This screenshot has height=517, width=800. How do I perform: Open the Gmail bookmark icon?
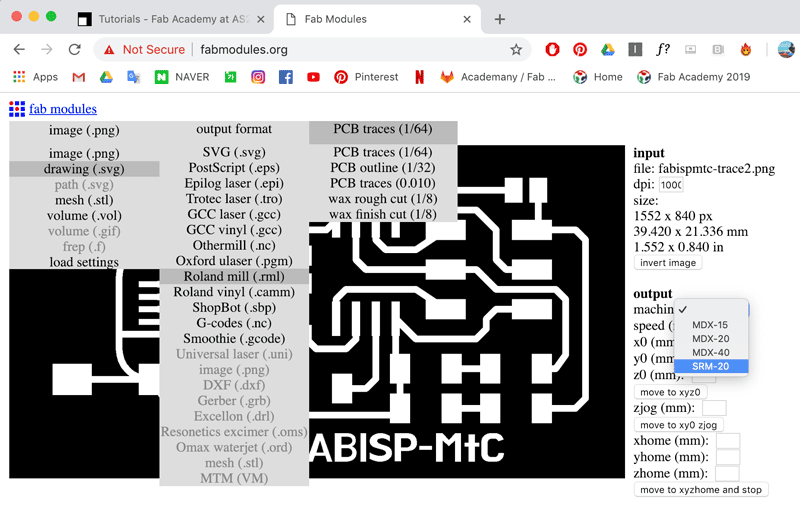coord(79,77)
